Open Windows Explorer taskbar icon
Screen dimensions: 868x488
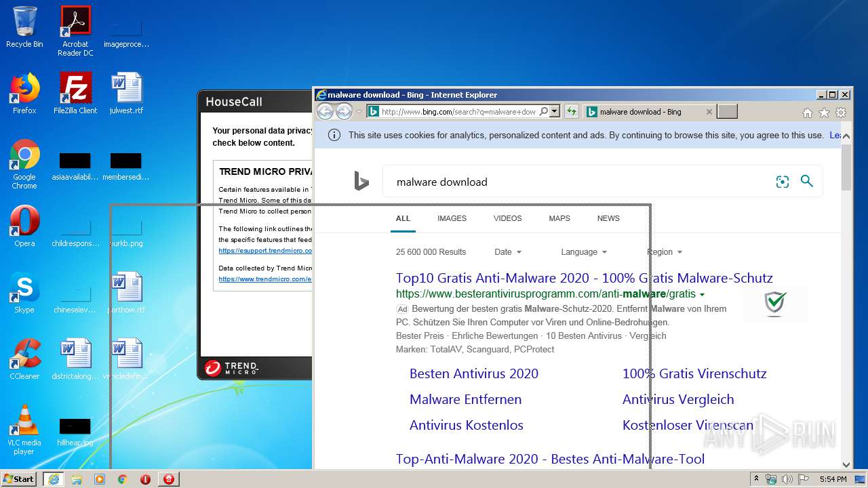pyautogui.click(x=77, y=479)
